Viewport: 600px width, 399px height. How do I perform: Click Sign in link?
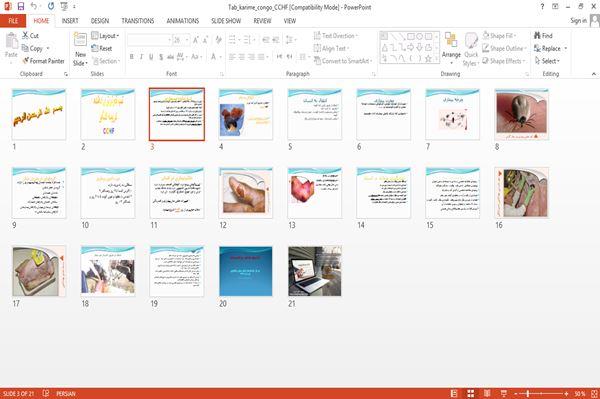(578, 21)
